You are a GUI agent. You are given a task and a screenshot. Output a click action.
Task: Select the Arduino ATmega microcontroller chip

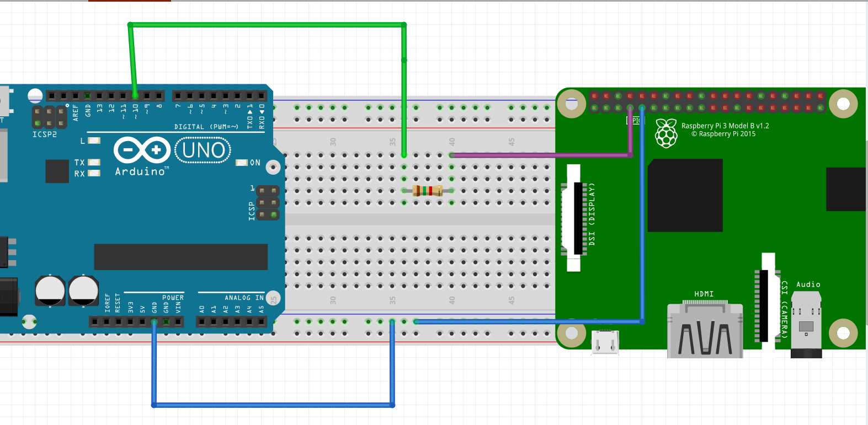pos(181,257)
